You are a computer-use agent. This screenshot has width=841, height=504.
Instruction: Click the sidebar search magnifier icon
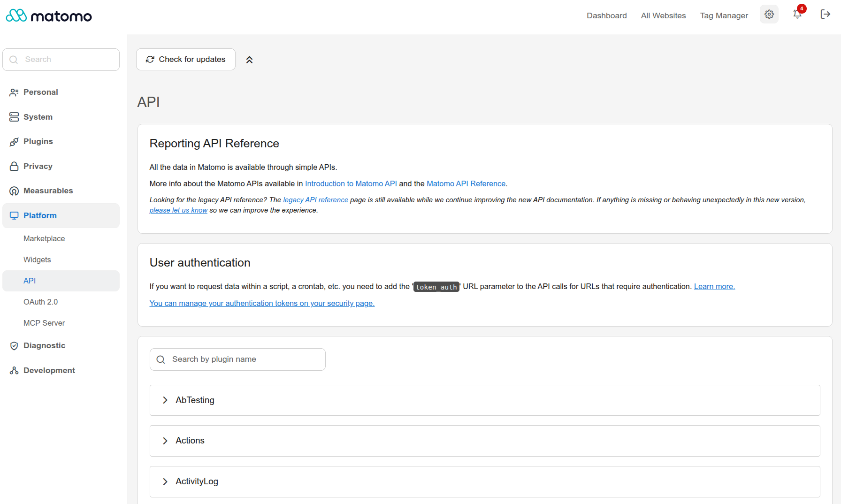[x=14, y=60]
